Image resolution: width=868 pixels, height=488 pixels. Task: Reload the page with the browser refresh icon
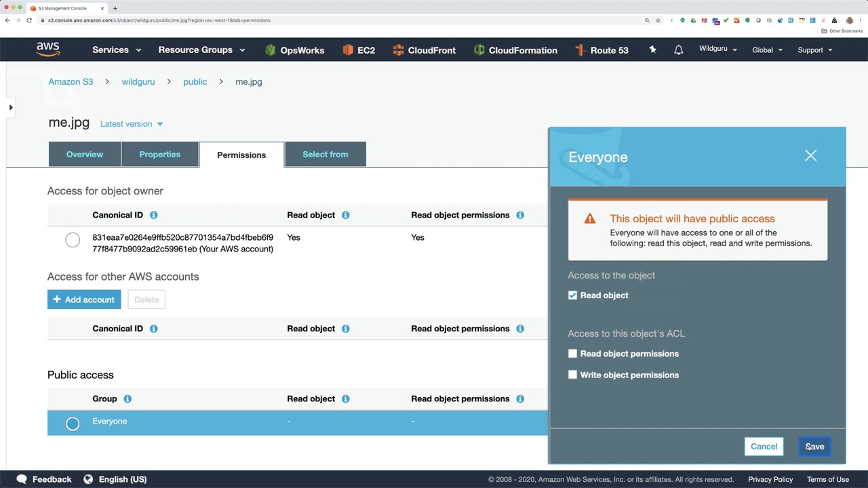click(x=29, y=20)
